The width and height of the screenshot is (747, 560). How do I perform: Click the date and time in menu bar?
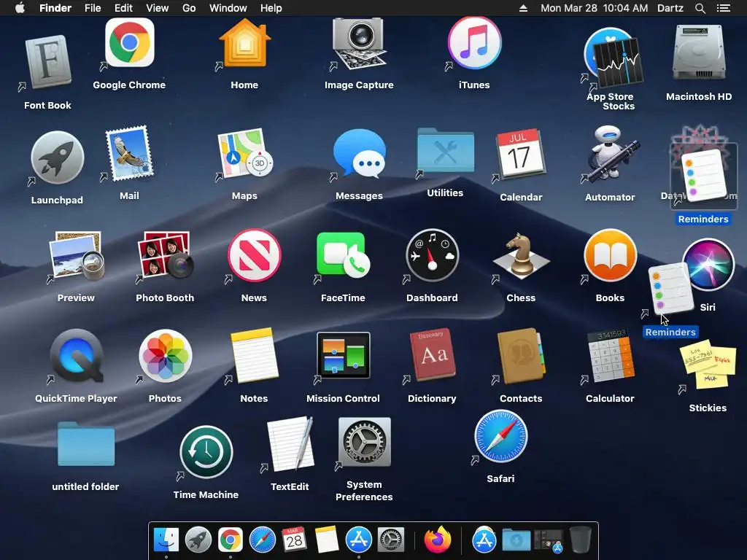[x=594, y=8]
